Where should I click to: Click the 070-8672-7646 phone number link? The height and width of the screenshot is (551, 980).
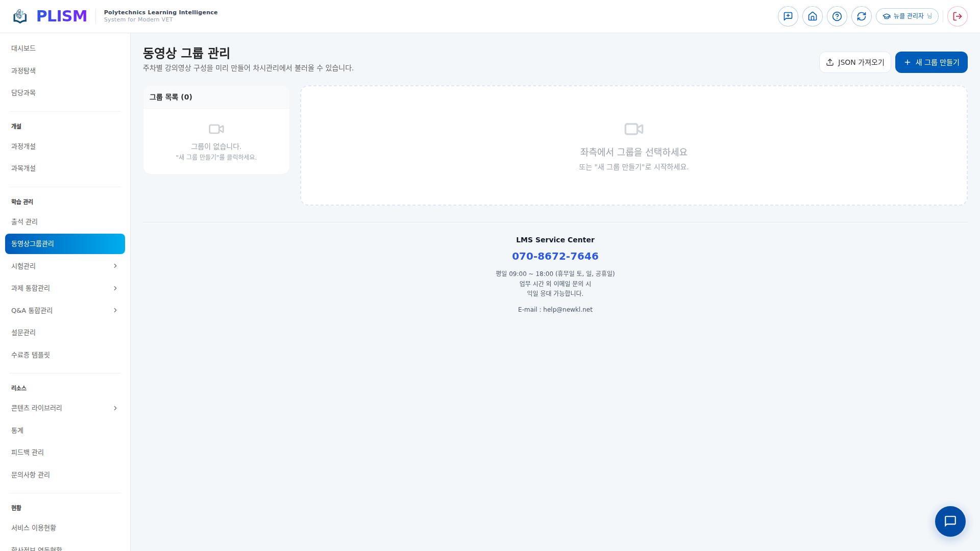(x=555, y=256)
